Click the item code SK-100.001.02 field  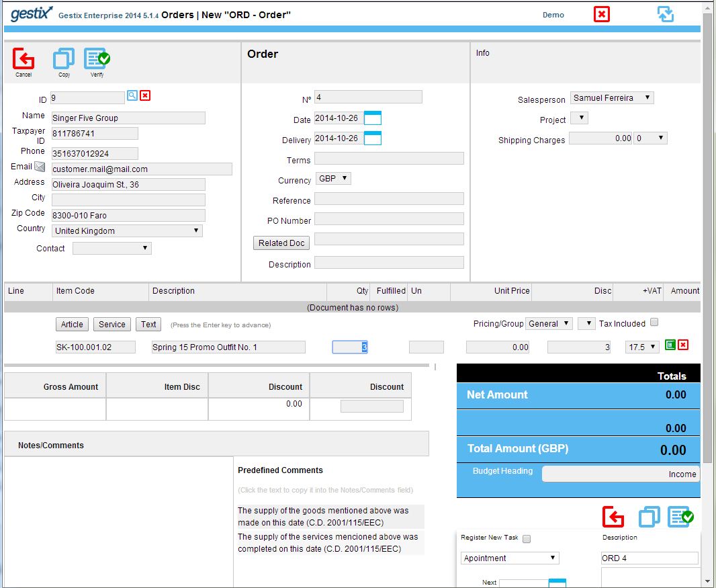[x=95, y=347]
